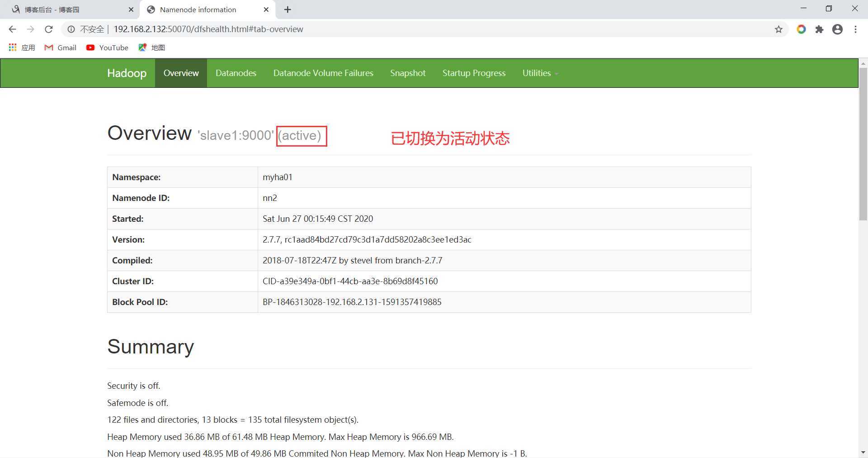Click the Started timestamp value
The image size is (868, 458).
[318, 219]
